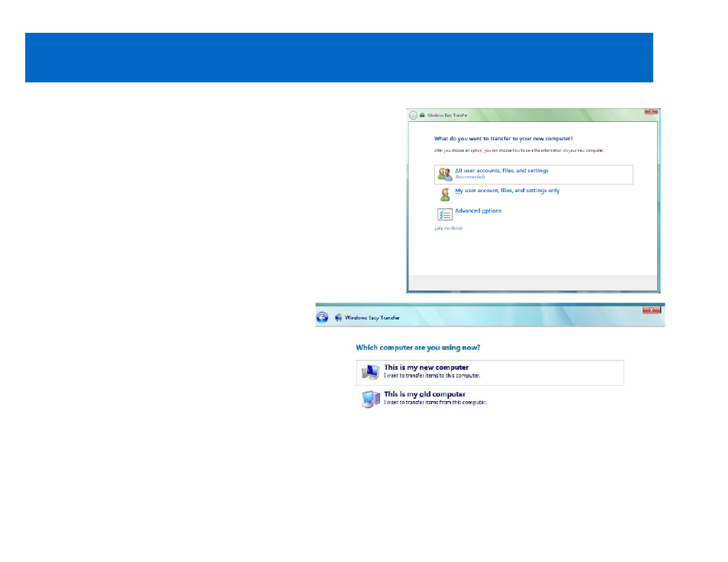Click the two-users icon for all accounts
This screenshot has height=562, width=728.
445,175
